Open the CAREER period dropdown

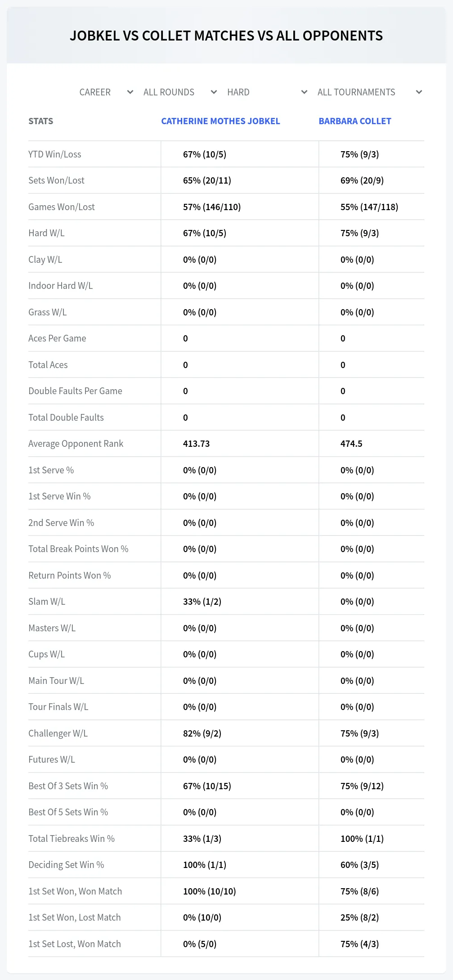click(106, 92)
